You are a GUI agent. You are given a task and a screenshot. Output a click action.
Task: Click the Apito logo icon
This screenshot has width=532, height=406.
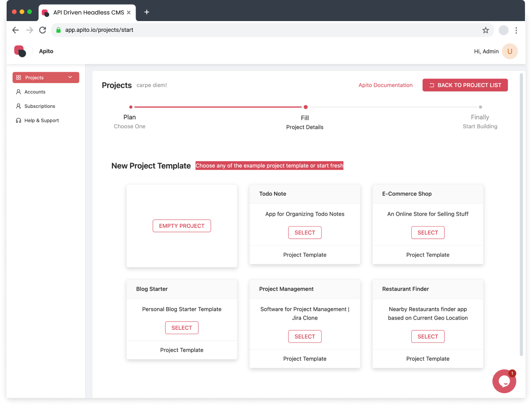pos(20,51)
